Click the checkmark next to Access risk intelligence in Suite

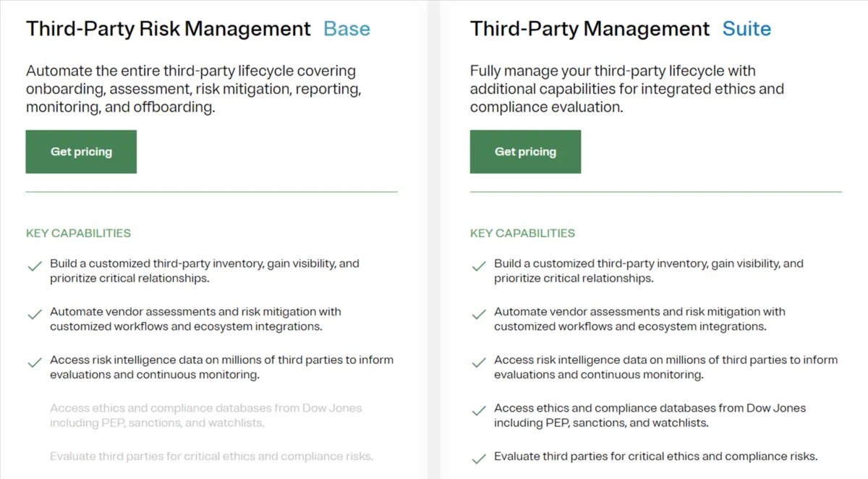click(x=478, y=363)
